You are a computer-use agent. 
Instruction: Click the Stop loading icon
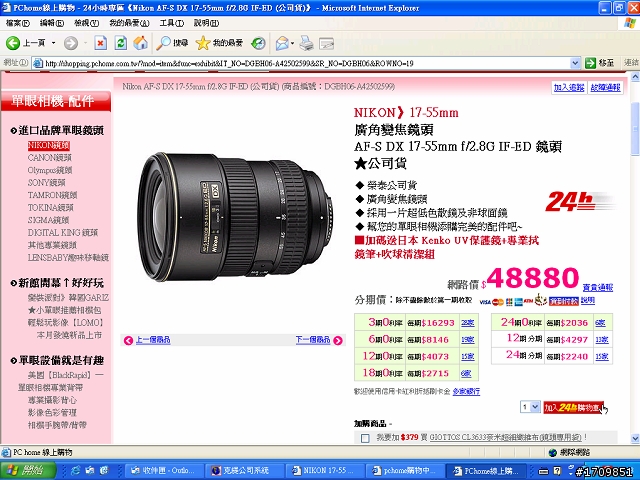pos(100,42)
